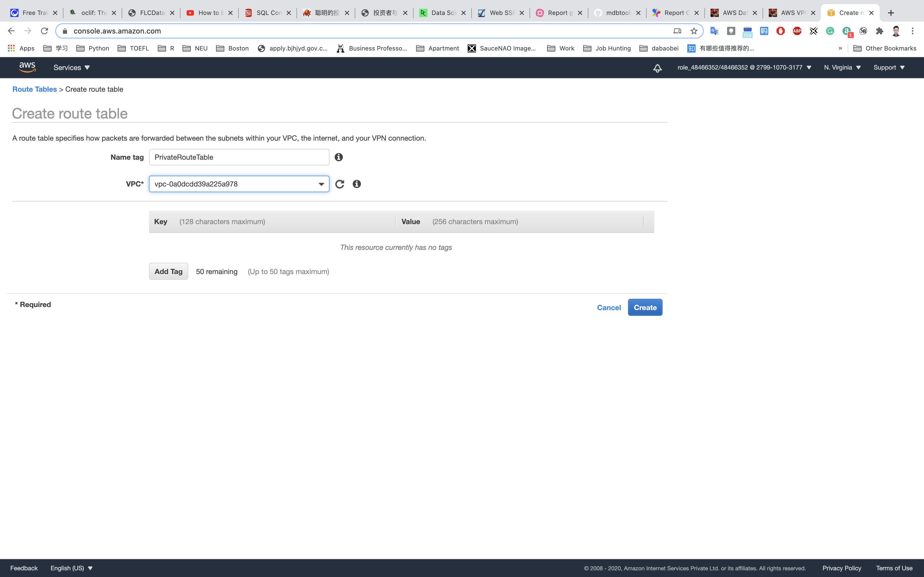Click the AdBlock Plus extension icon
The height and width of the screenshot is (577, 924).
797,31
